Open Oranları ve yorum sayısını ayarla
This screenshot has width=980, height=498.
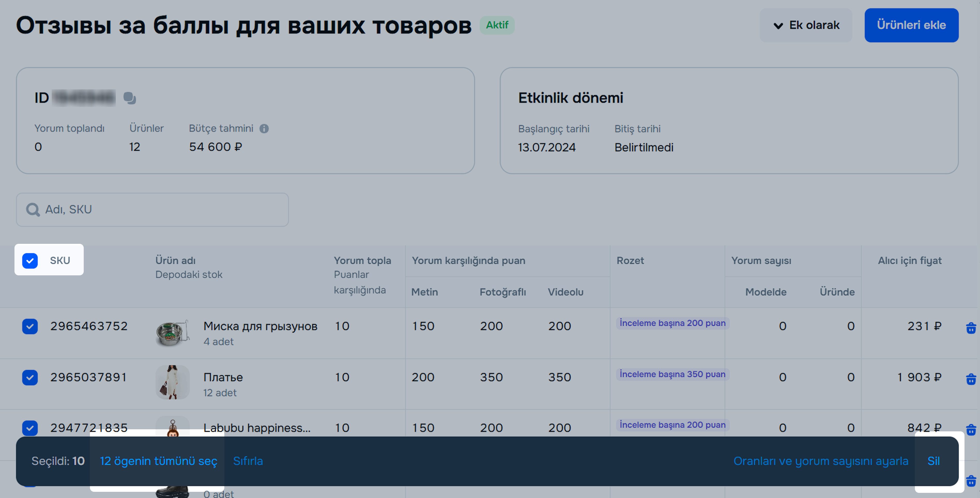point(821,461)
